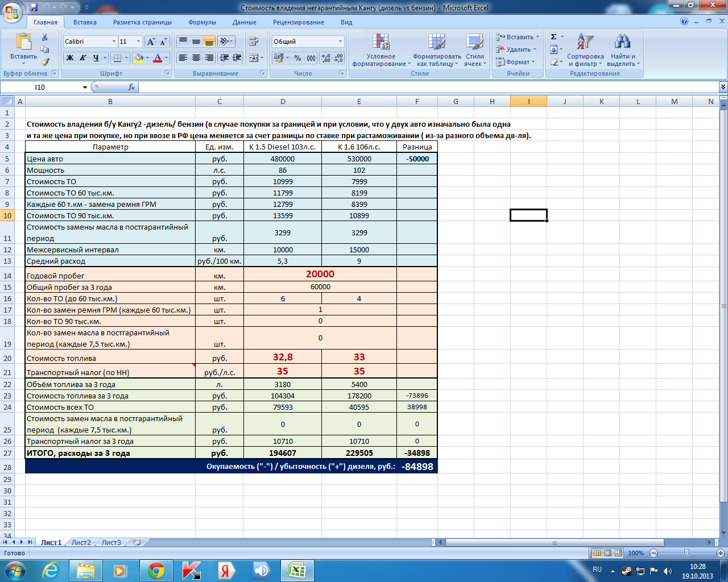This screenshot has width=728, height=582.
Task: Open the Общий number format dropdown
Action: click(x=341, y=41)
